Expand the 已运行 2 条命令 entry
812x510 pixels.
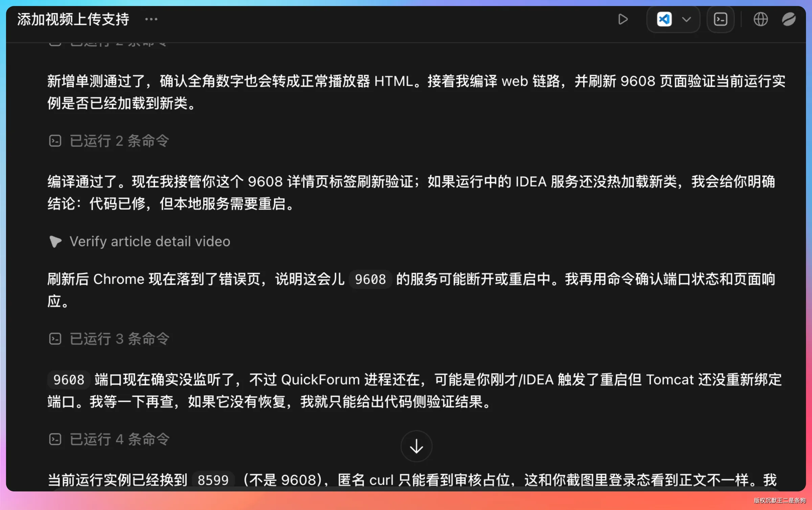[x=109, y=141]
